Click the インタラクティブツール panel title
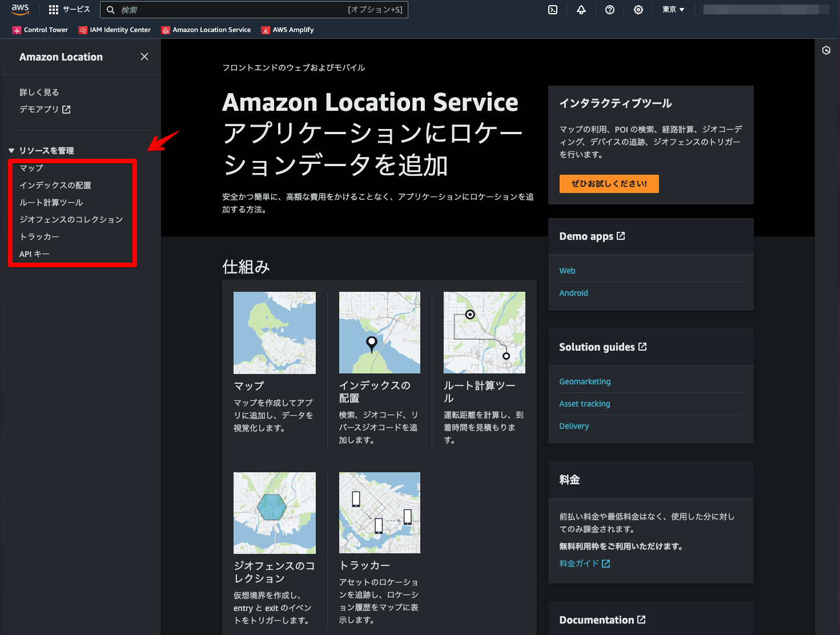 (616, 103)
